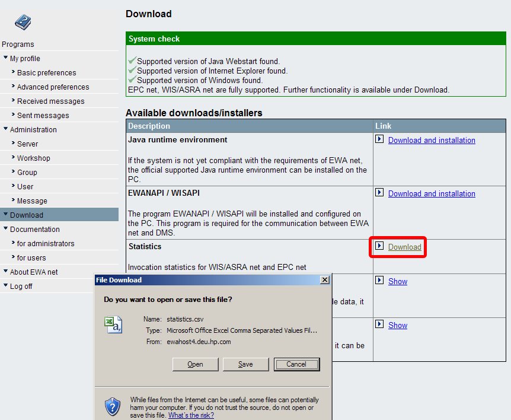511x420 pixels.
Task: Select Received messages in sidebar
Action: (50, 101)
